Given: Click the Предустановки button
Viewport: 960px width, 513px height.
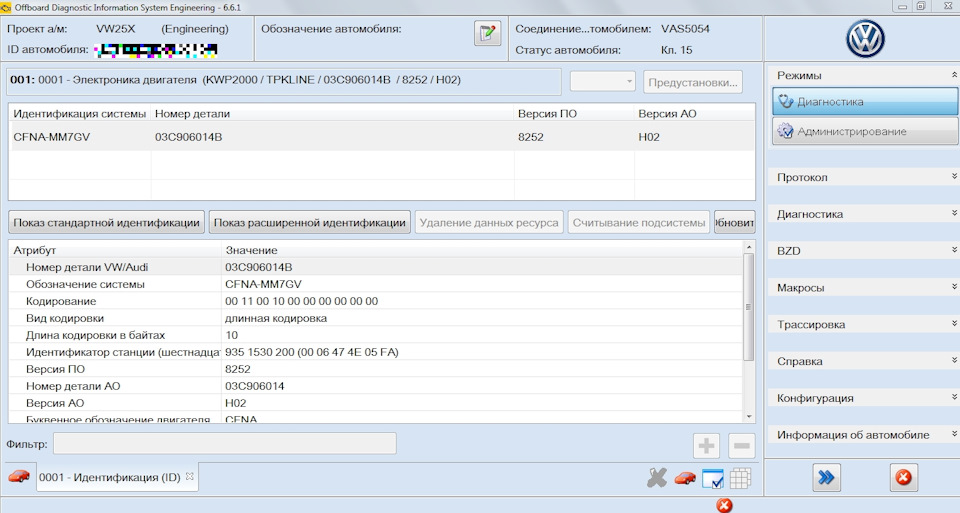Looking at the screenshot, I should [692, 82].
